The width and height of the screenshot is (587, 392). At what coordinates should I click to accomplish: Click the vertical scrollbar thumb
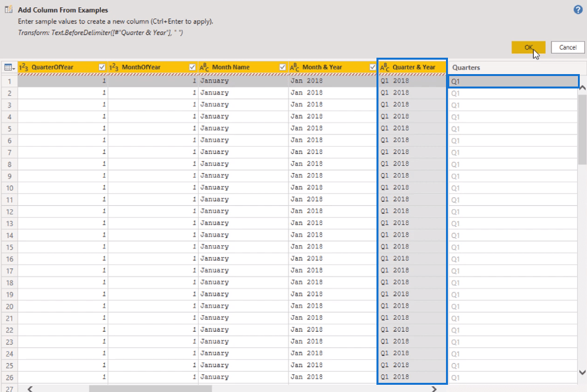(582, 129)
